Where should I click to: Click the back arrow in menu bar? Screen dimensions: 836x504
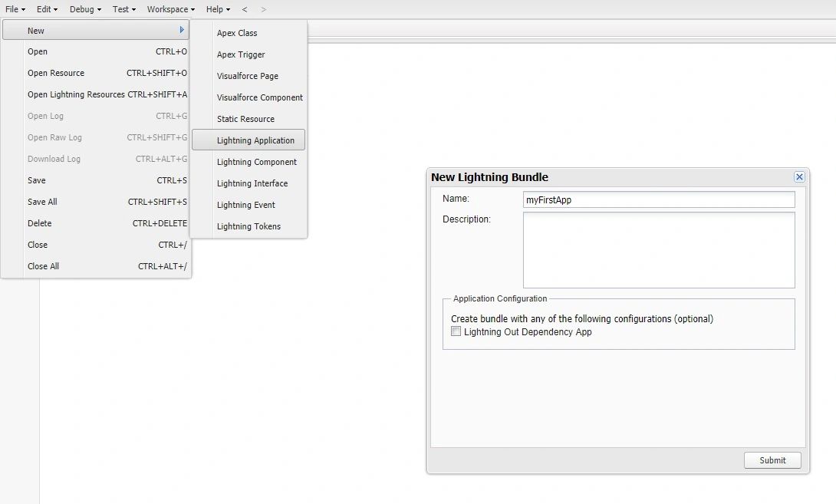point(245,9)
